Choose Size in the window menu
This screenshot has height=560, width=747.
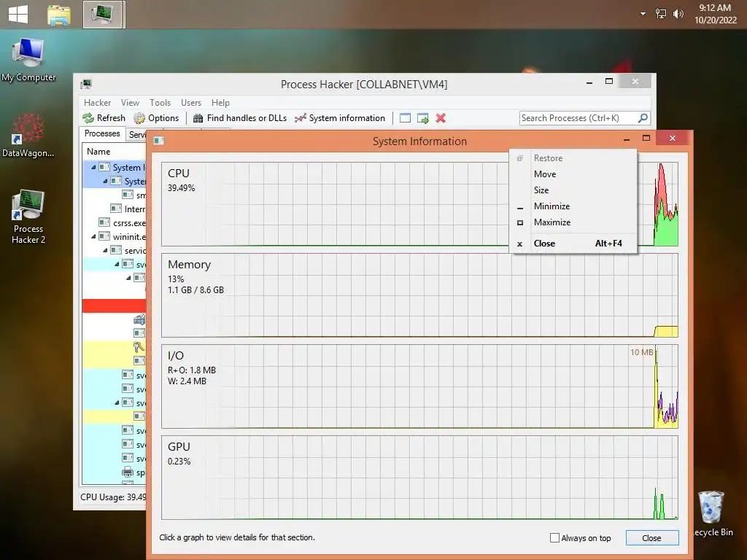point(573,190)
